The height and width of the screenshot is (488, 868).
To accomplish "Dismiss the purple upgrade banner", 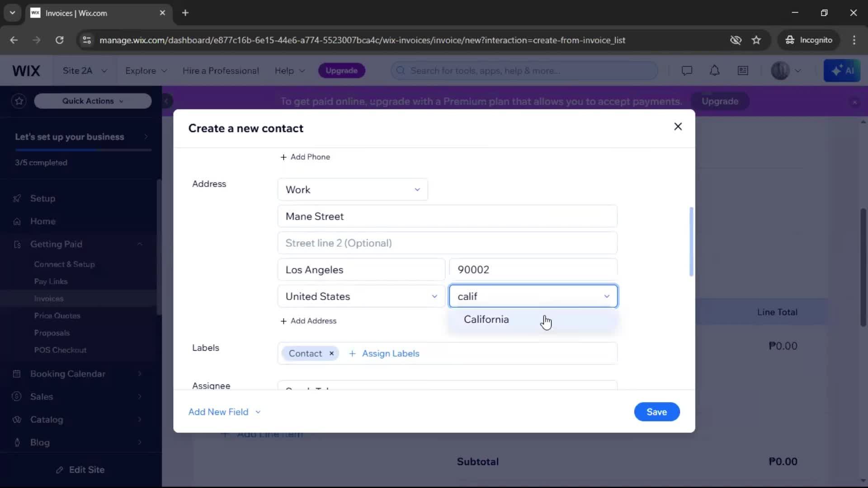I will point(854,102).
